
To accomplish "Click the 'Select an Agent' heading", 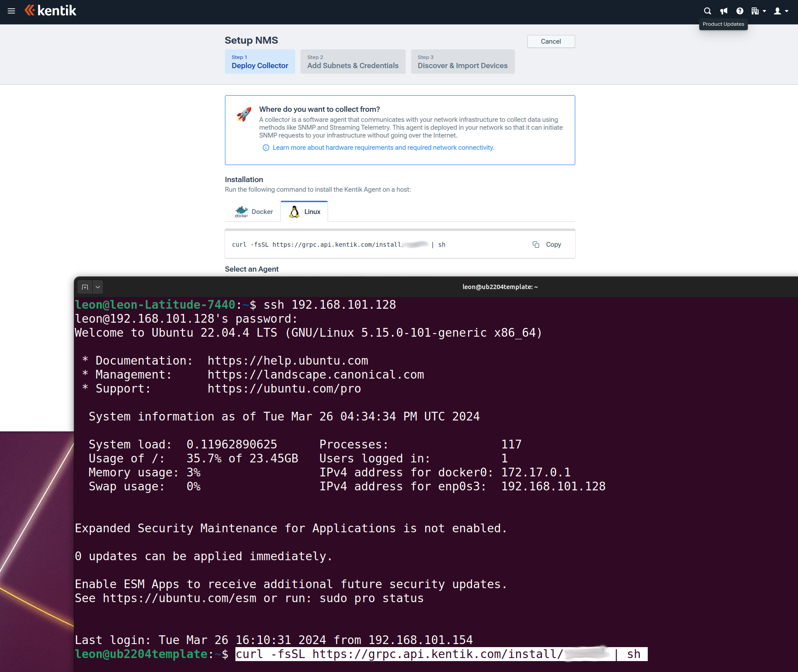I will click(252, 269).
